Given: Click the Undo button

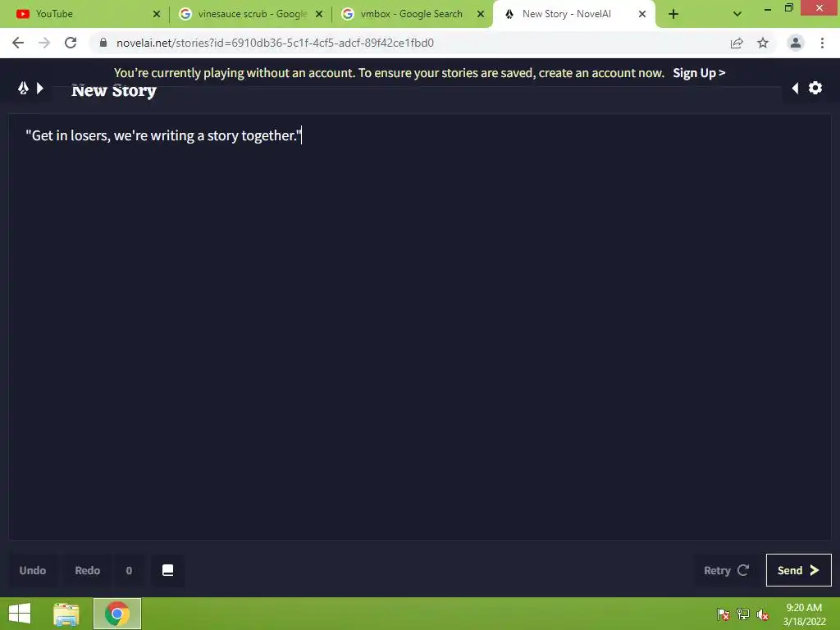Looking at the screenshot, I should [33, 571].
